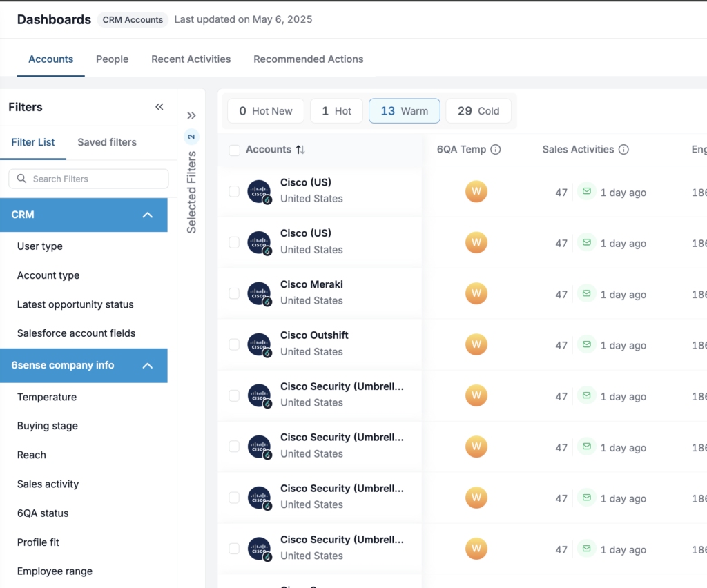
Task: Click Cisco Meraki's 47 sales activity count
Action: 561,295
